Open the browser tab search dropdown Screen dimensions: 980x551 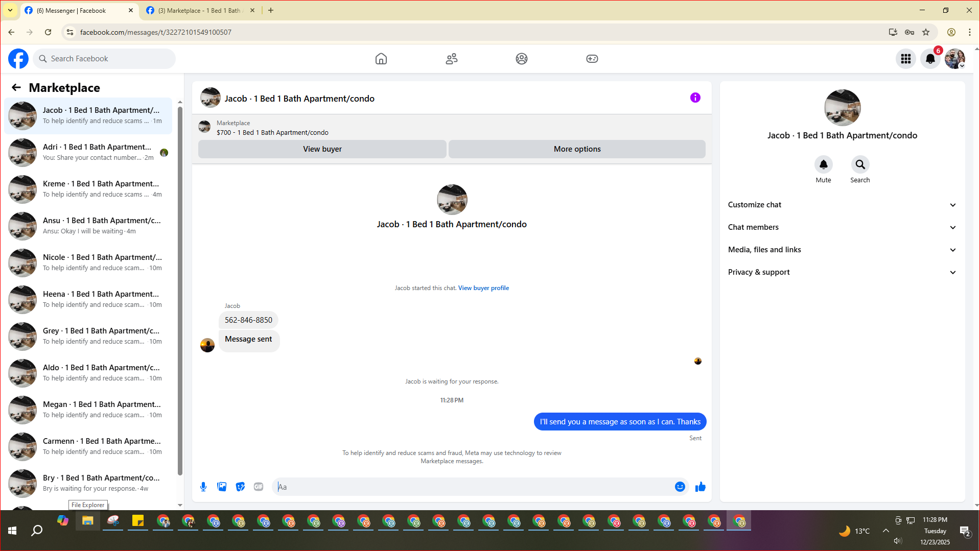(x=10, y=10)
